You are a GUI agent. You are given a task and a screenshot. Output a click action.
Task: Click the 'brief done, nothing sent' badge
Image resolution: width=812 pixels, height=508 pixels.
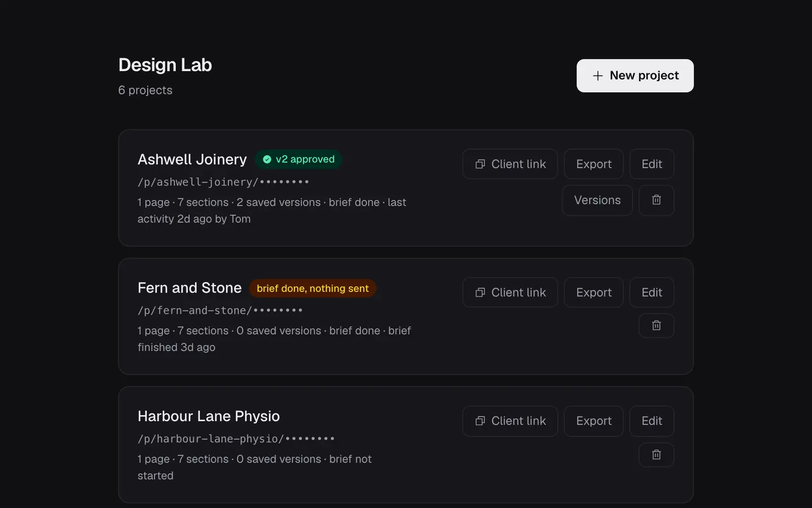[313, 289]
